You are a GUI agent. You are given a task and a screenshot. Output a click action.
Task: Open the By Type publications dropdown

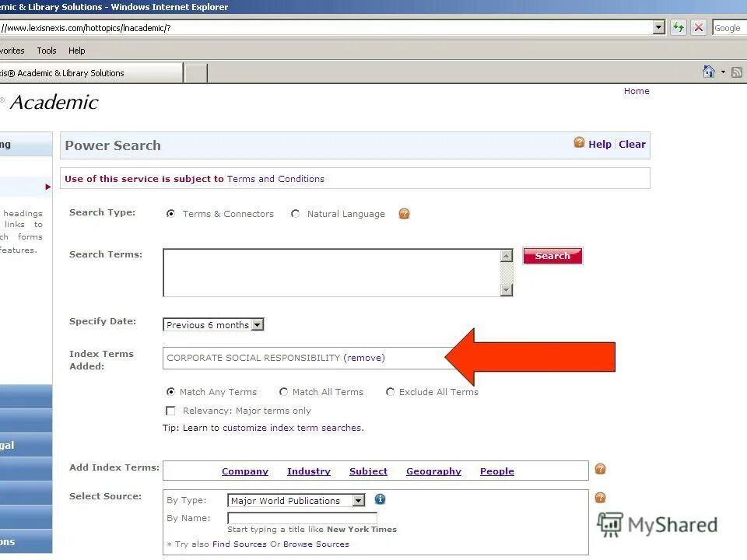(x=359, y=500)
